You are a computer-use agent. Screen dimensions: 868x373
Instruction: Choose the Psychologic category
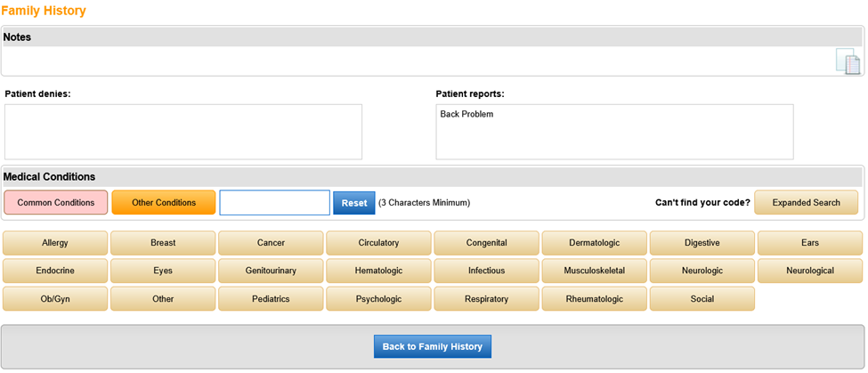[378, 299]
